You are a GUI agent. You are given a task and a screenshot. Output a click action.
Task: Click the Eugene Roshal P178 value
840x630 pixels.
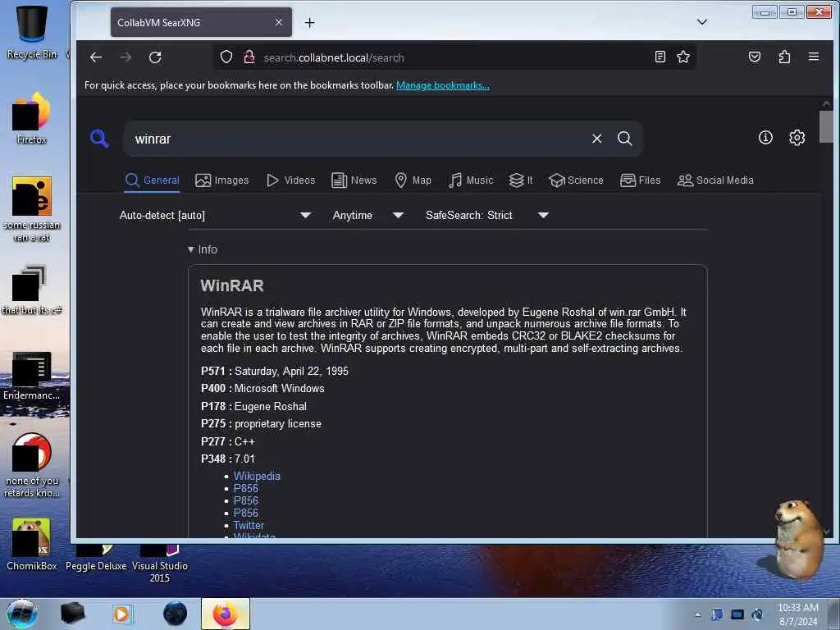(271, 406)
